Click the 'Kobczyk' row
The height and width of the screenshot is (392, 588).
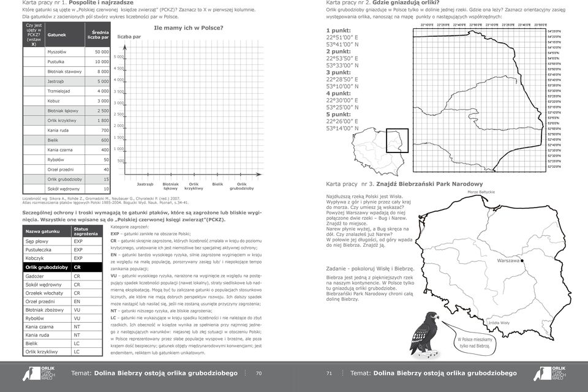62,258
